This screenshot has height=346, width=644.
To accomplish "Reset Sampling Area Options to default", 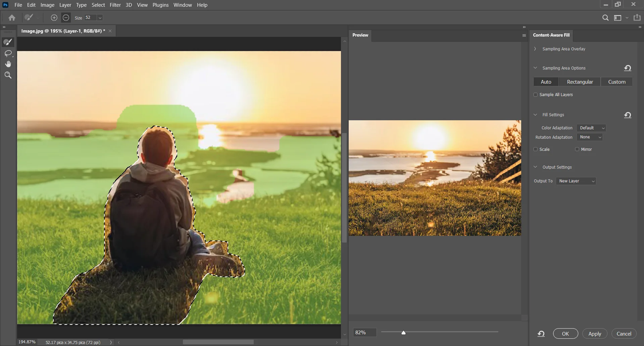I will pyautogui.click(x=628, y=68).
